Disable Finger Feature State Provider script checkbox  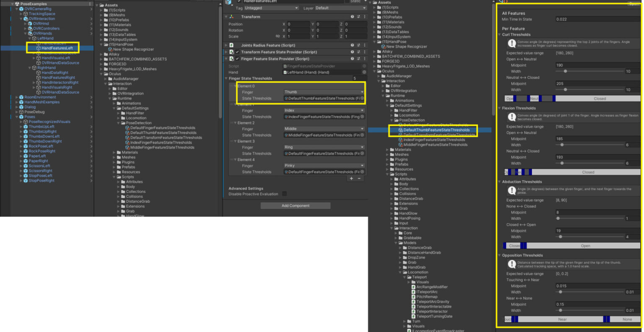coord(237,59)
